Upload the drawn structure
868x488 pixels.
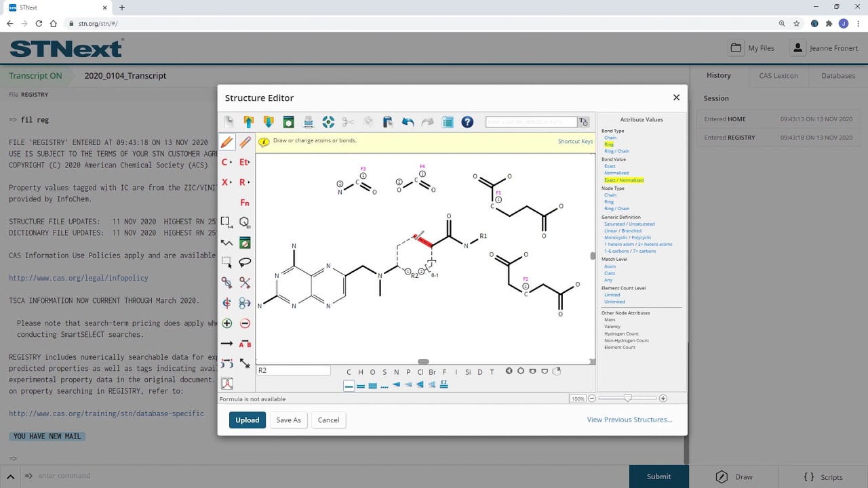[247, 420]
